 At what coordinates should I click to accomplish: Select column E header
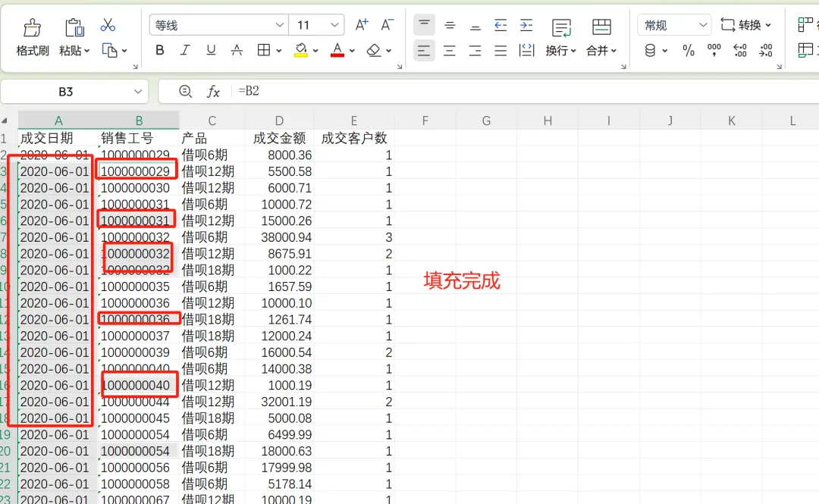click(353, 121)
